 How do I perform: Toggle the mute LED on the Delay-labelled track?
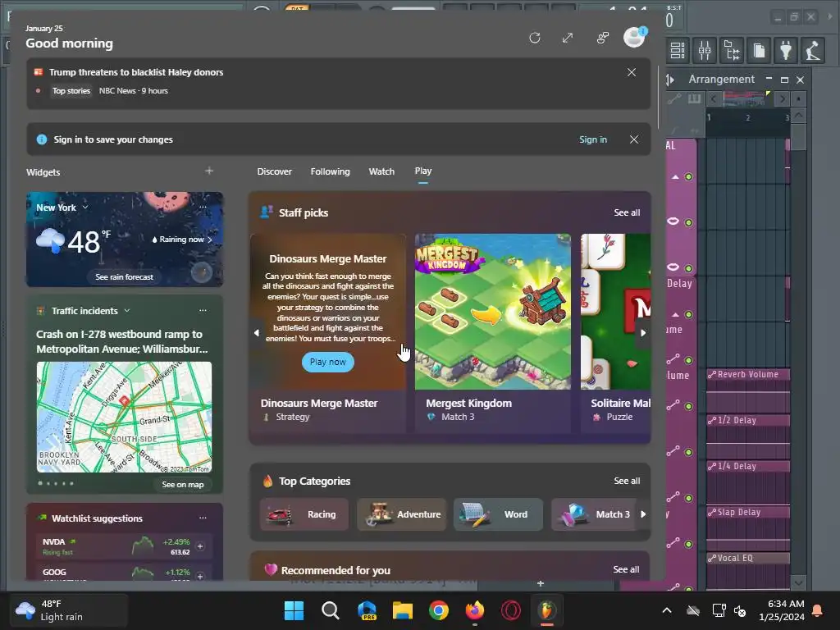click(x=689, y=314)
